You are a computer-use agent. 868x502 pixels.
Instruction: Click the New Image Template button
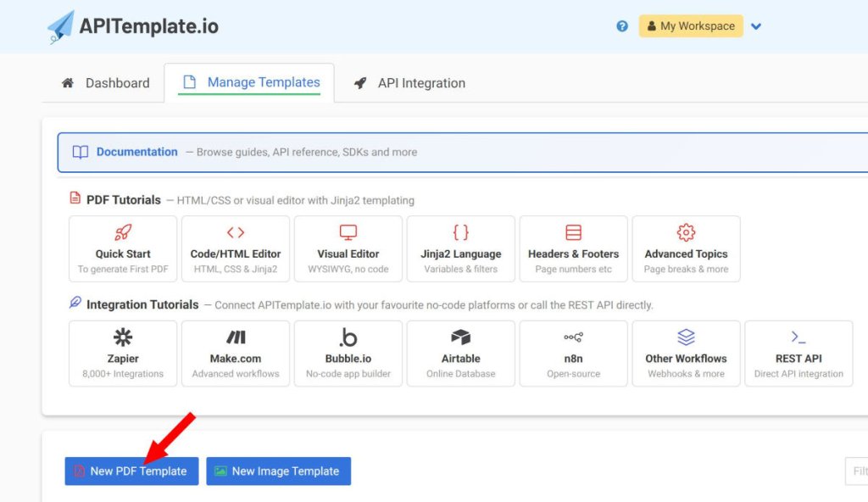coord(278,471)
